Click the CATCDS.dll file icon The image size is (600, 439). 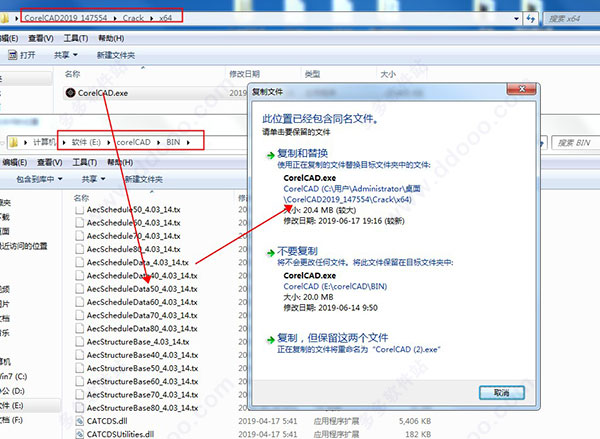80,421
